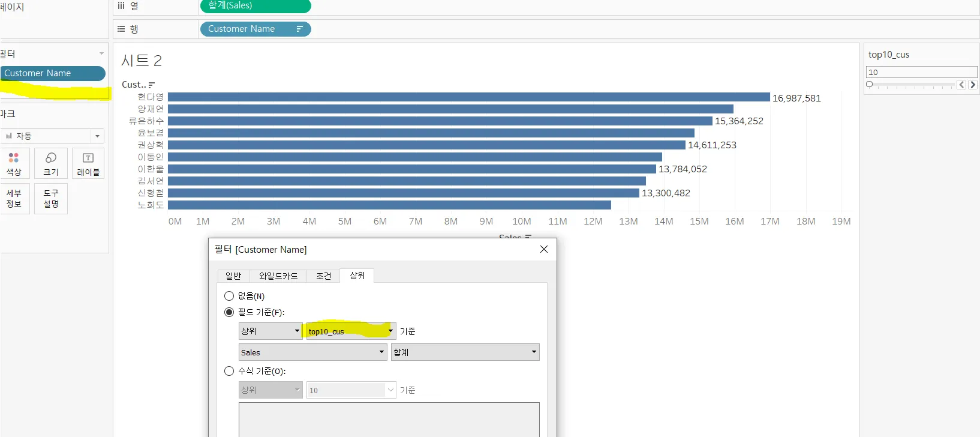The height and width of the screenshot is (437, 980).
Task: Switch to the 와일드카드 tab
Action: tap(278, 276)
